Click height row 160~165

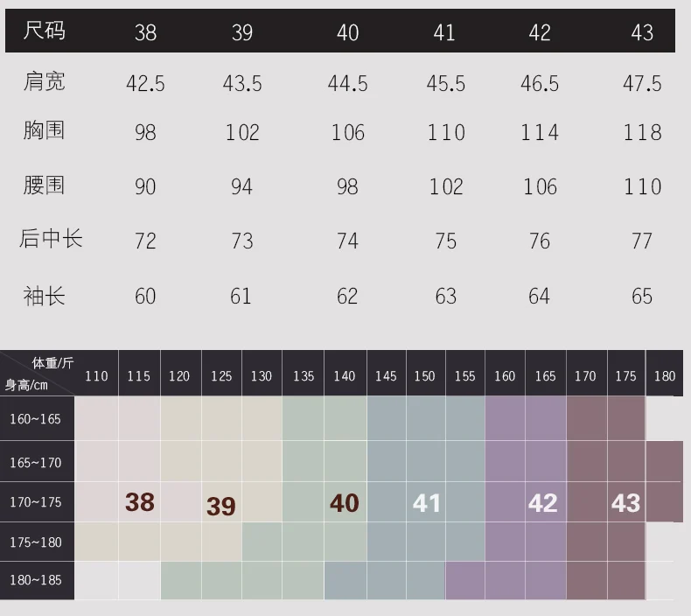click(35, 419)
